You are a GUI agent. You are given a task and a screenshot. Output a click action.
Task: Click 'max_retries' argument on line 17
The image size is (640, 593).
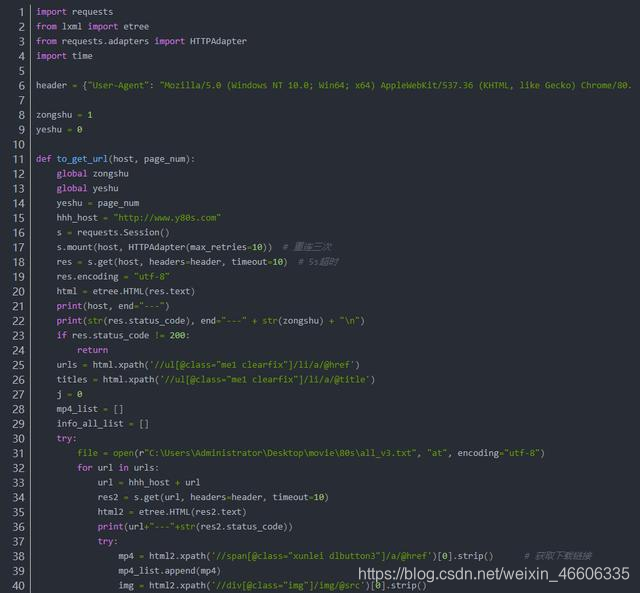[218, 247]
